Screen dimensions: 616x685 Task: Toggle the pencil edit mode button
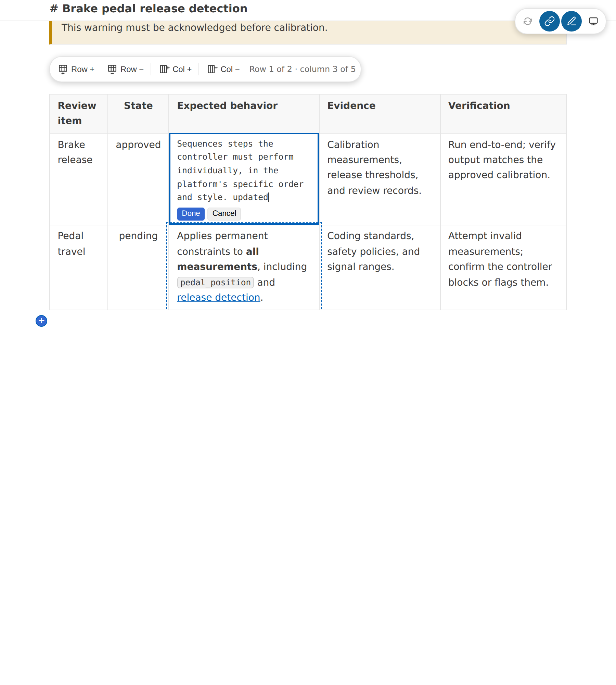tap(571, 21)
